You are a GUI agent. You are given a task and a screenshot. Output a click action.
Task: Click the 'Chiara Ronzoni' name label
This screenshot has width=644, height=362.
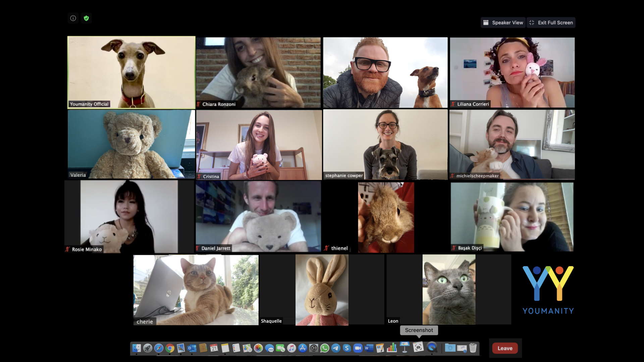coord(219,104)
